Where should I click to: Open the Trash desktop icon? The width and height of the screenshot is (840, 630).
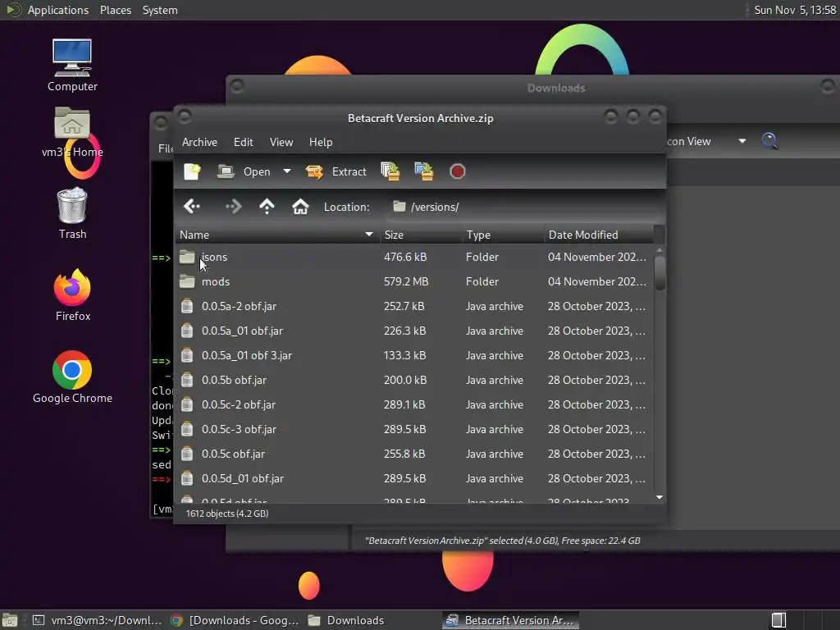[x=72, y=213]
